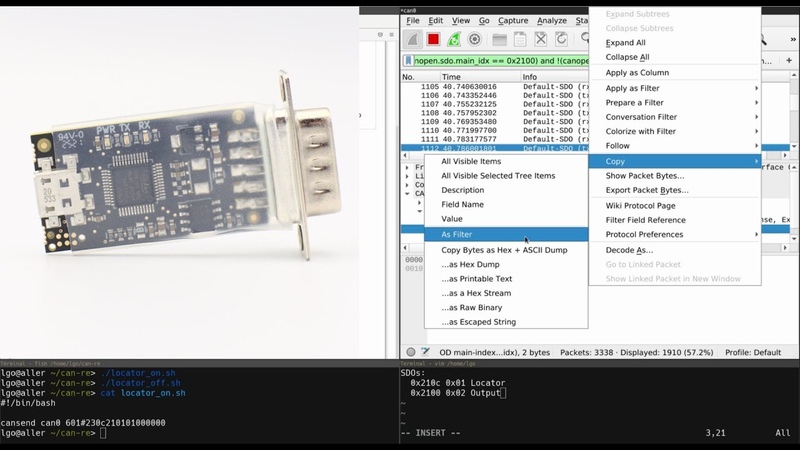Select packet row number 1105

pos(495,87)
